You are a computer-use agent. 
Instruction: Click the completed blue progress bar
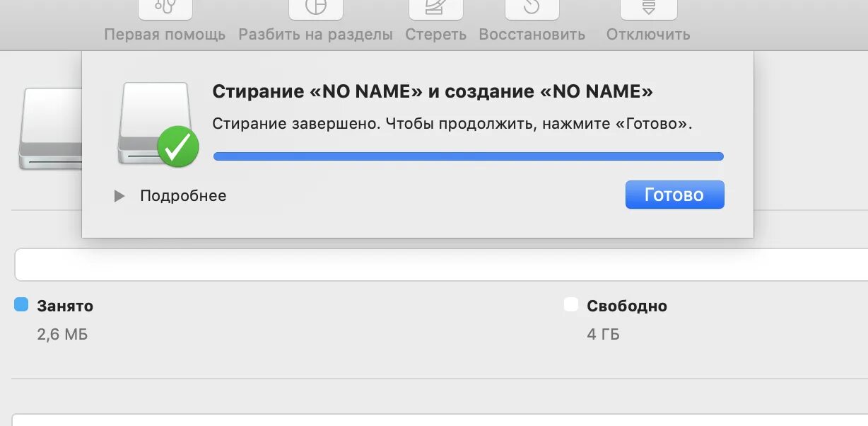(468, 156)
